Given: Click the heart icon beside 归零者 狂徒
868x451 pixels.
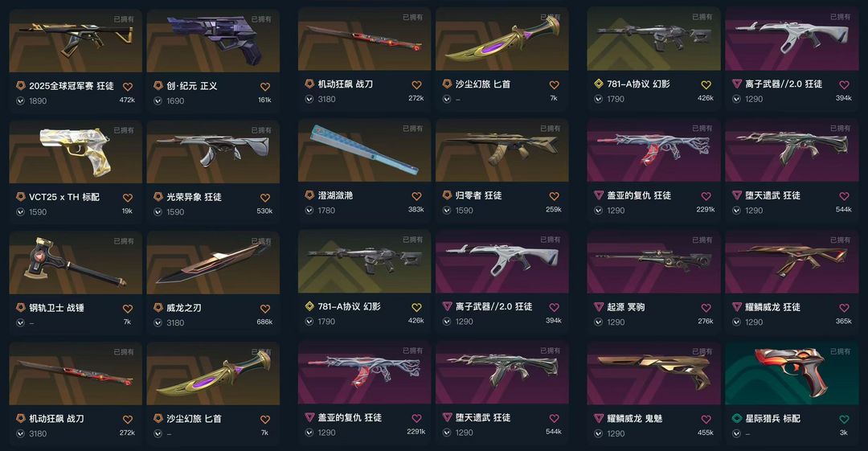Looking at the screenshot, I should pyautogui.click(x=554, y=196).
